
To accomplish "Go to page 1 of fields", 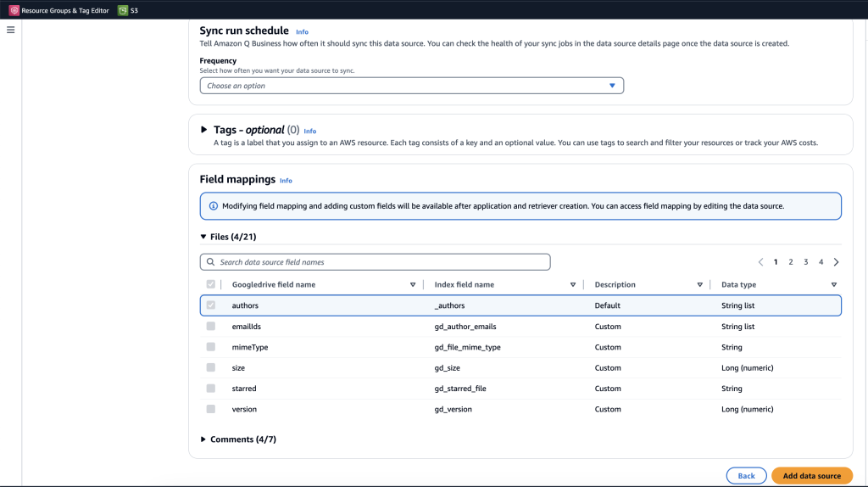I will pos(776,262).
